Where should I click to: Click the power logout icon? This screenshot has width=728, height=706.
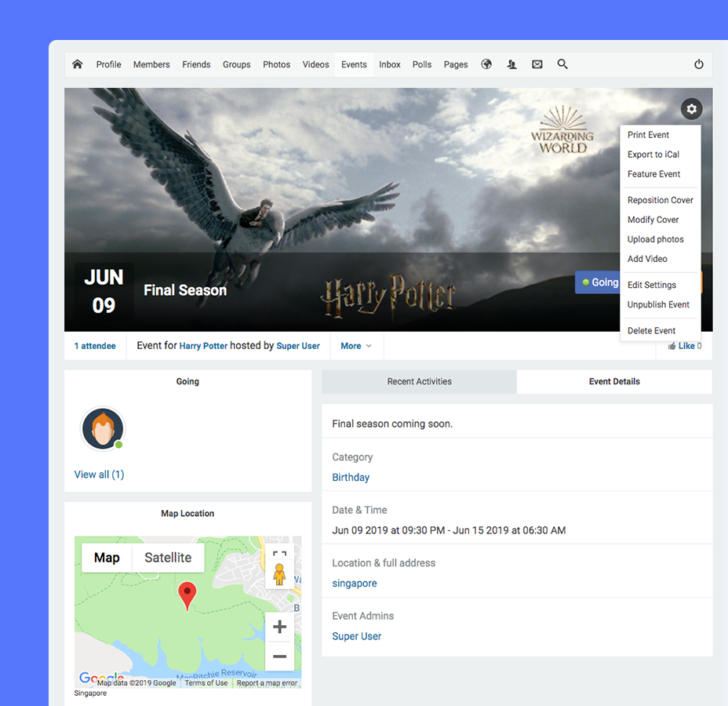[699, 64]
